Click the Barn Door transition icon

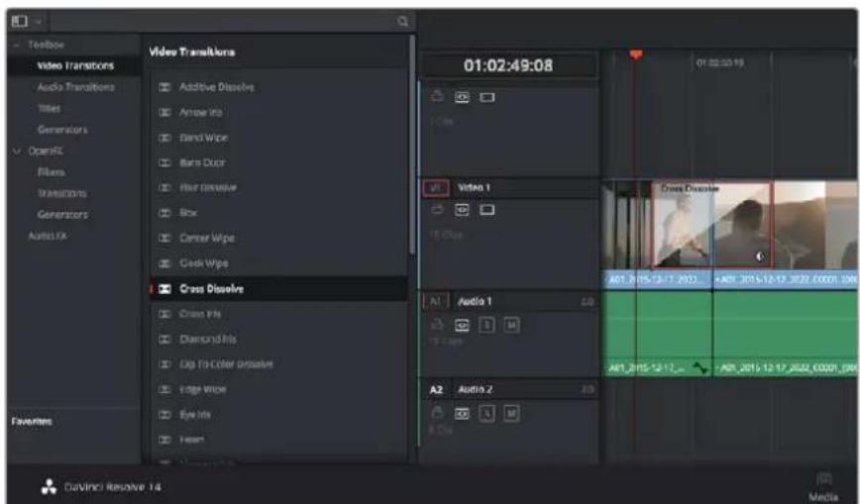pyautogui.click(x=164, y=162)
